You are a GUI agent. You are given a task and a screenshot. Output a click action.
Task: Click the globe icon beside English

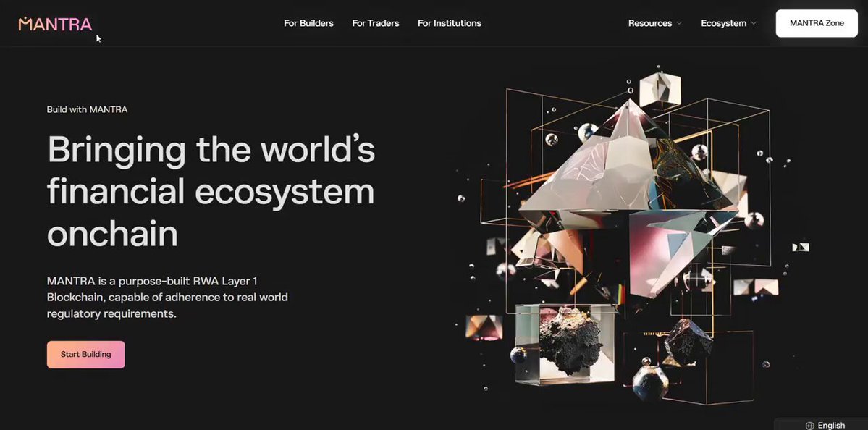810,426
